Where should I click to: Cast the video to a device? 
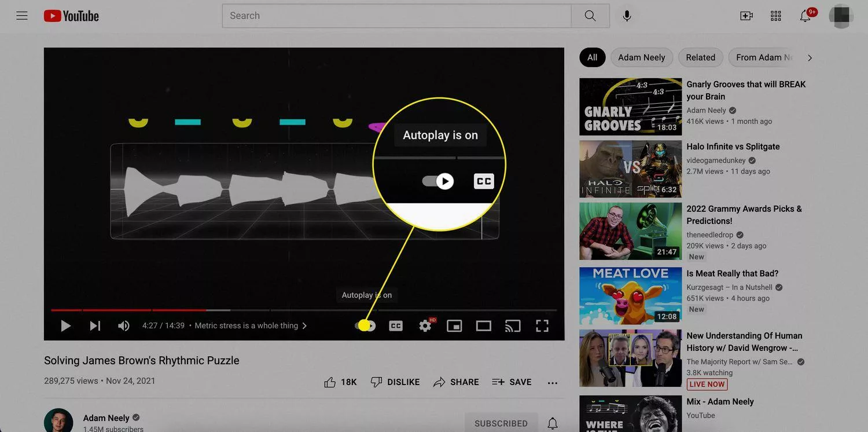512,325
